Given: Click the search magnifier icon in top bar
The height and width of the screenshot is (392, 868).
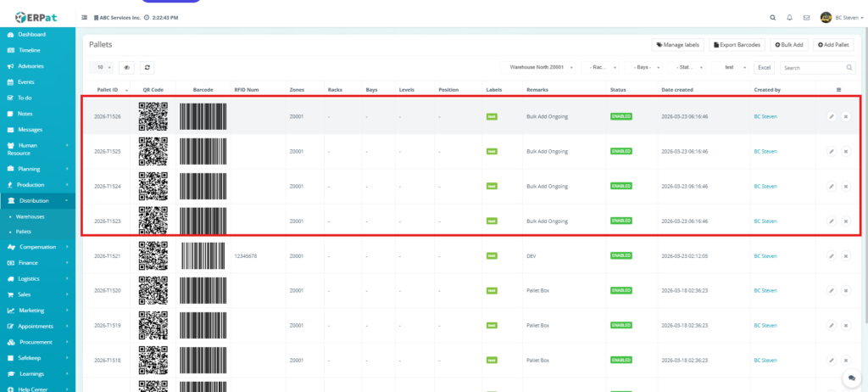Looking at the screenshot, I should 771,17.
